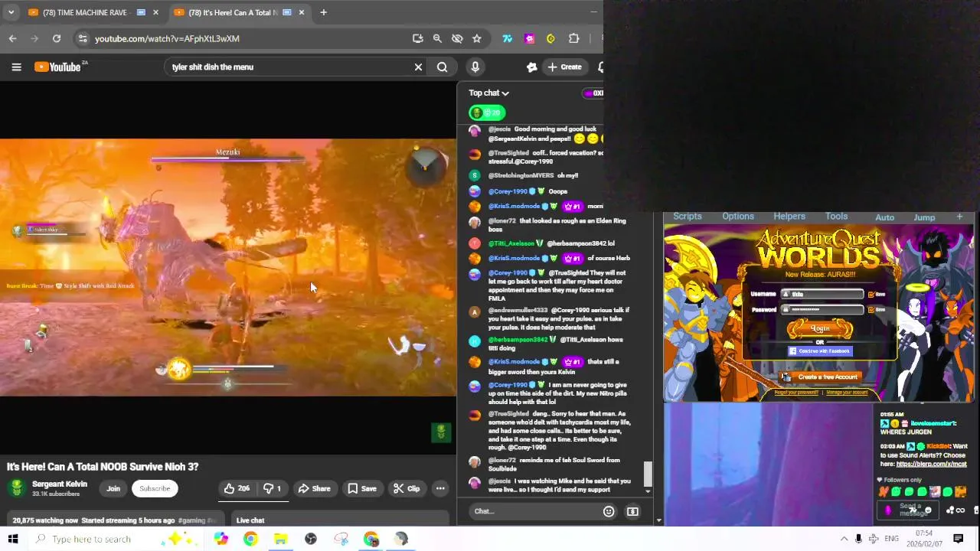Expand the Top chat dropdown
Screen dimensions: 980x551
(x=489, y=93)
